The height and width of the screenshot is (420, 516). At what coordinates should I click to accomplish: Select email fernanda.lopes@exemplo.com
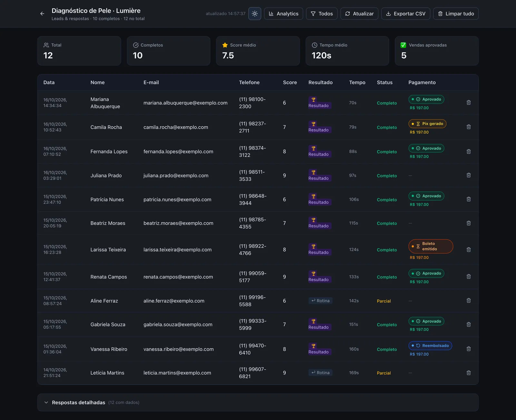[178, 151]
